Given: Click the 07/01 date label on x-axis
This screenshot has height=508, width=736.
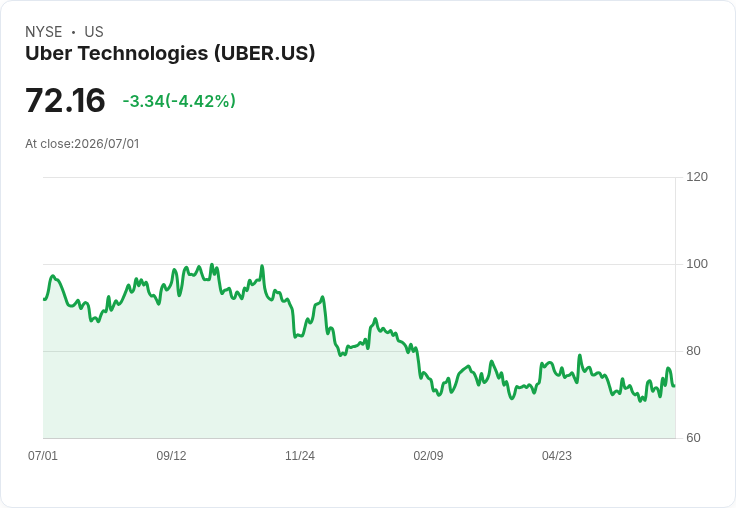Looking at the screenshot, I should click(x=43, y=455).
